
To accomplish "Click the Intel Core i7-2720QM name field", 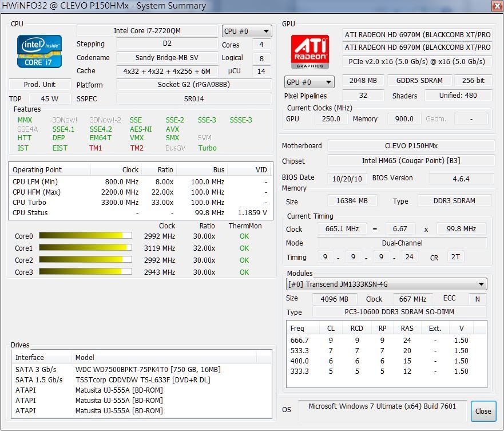I will point(147,30).
